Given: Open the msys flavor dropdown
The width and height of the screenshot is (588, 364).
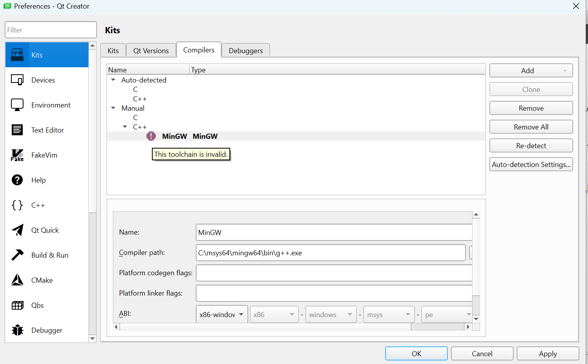Looking at the screenshot, I should [389, 314].
